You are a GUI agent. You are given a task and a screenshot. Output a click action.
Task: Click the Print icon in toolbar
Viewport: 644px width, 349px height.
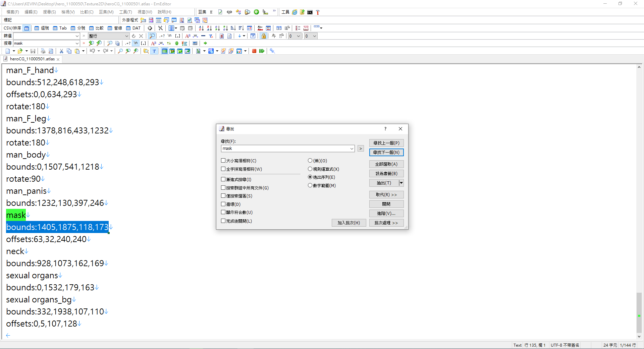43,51
